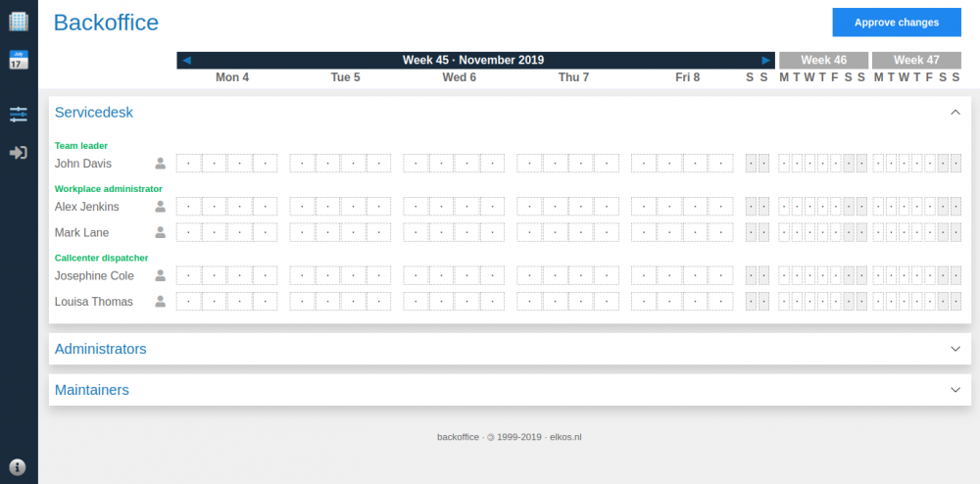The height and width of the screenshot is (484, 980).
Task: Click the person icon next to Alex Jenkins
Action: pos(160,207)
